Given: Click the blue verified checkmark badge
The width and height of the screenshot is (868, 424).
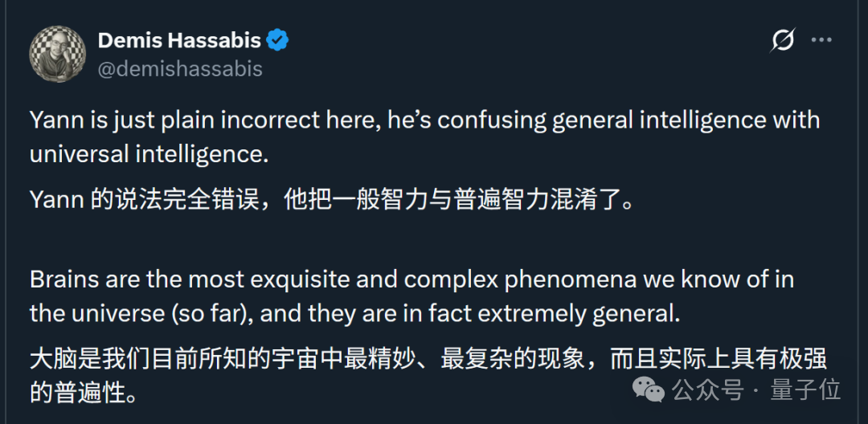Looking at the screenshot, I should click(277, 40).
